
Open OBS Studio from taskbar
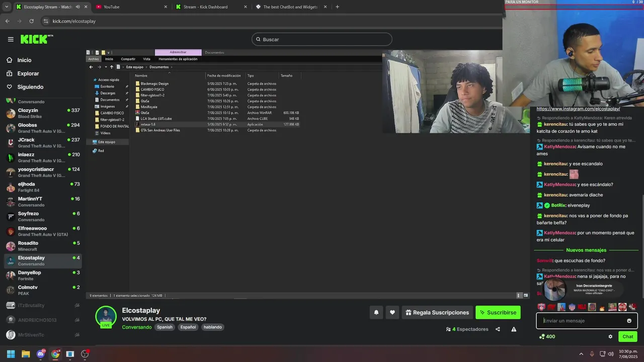point(85,354)
